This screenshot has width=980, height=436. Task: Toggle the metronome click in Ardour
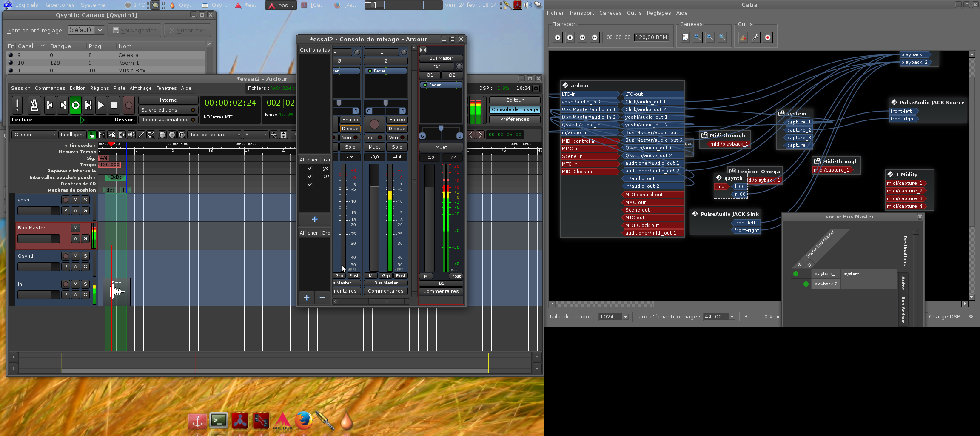[x=34, y=105]
